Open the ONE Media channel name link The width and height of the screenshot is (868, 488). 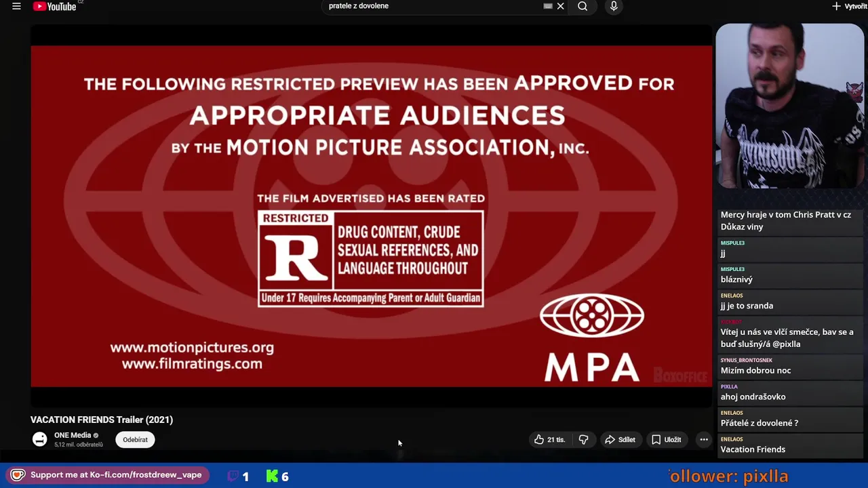coord(73,435)
